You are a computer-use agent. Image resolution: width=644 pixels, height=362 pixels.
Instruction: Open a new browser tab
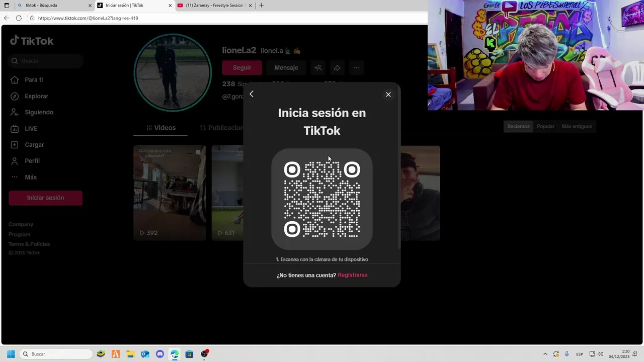(x=261, y=6)
